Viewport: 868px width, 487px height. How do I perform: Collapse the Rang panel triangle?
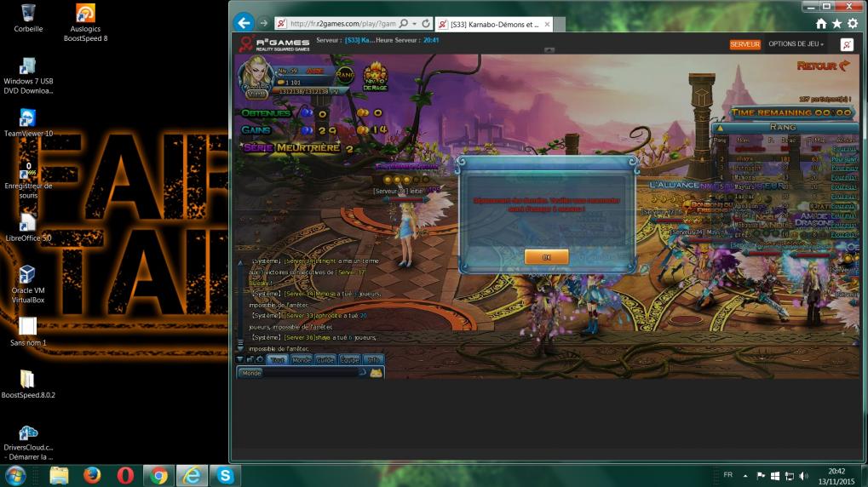(719, 127)
